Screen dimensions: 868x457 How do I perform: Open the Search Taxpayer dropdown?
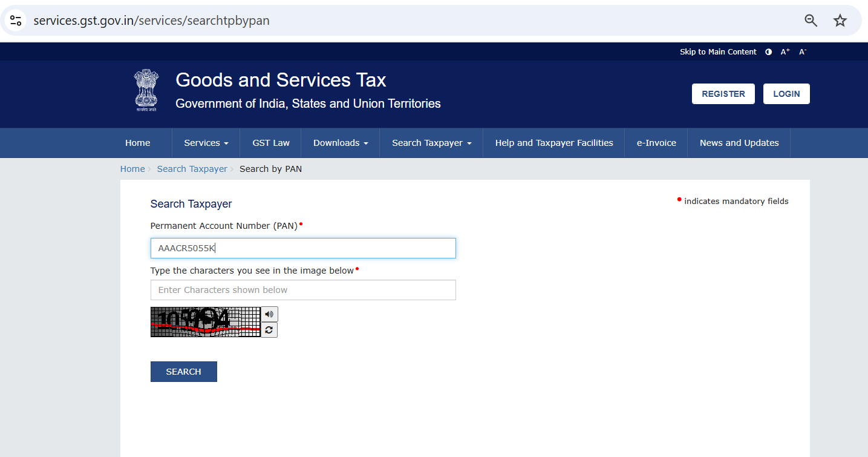click(431, 143)
